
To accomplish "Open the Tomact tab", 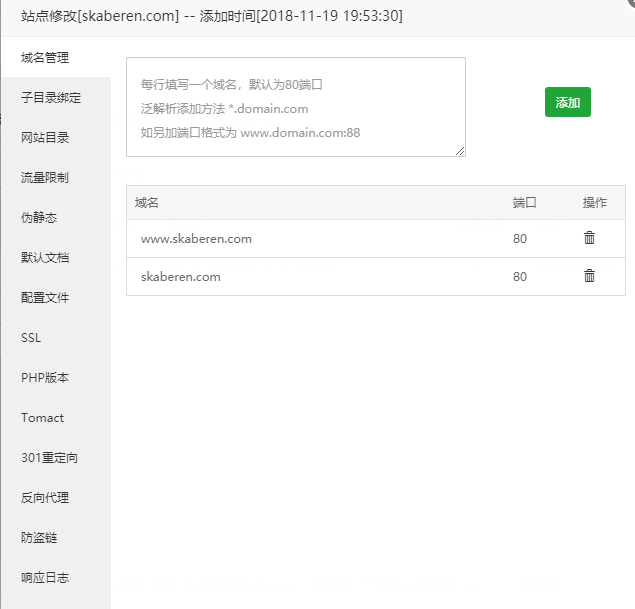I will coord(56,418).
